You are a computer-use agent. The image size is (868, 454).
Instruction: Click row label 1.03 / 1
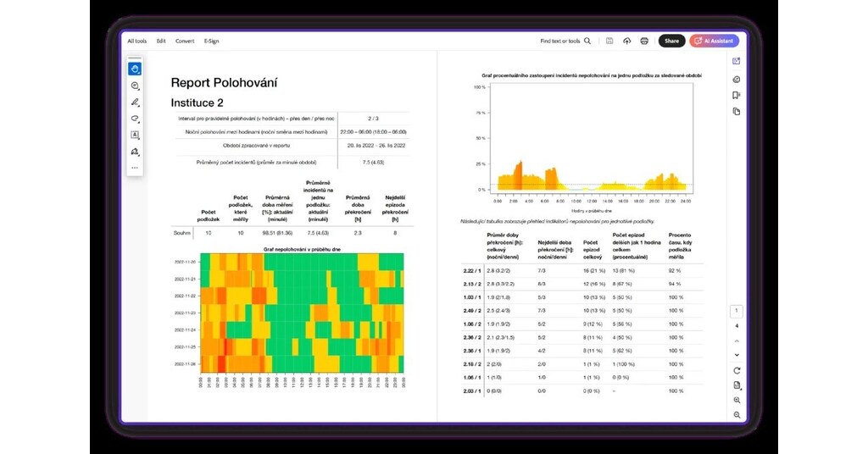click(x=472, y=297)
